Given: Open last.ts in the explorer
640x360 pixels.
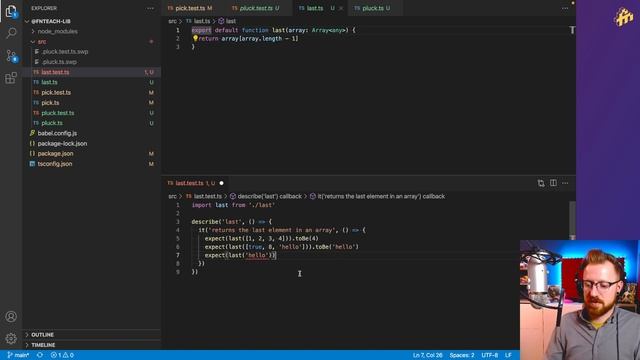Looking at the screenshot, I should tap(49, 82).
